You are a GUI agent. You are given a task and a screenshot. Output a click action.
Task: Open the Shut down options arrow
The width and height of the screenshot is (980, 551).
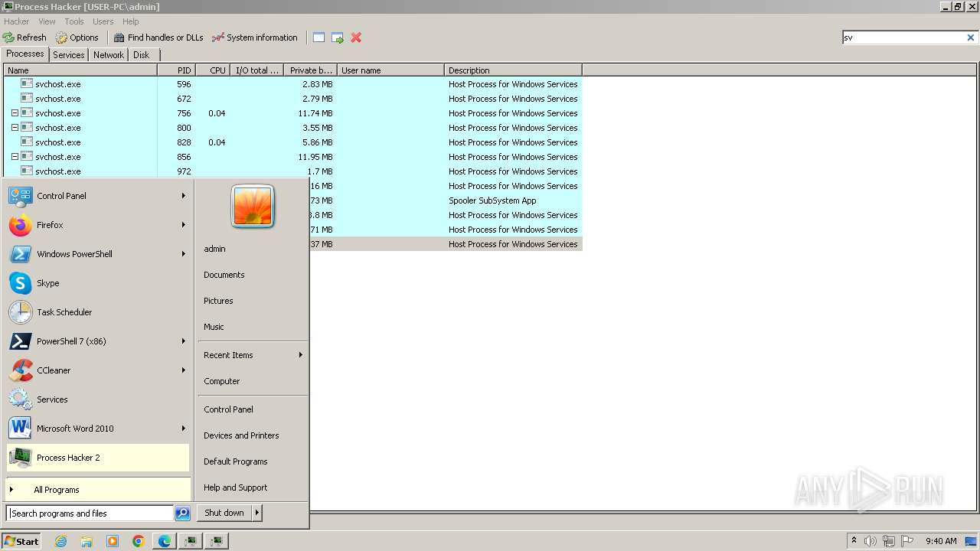[257, 513]
